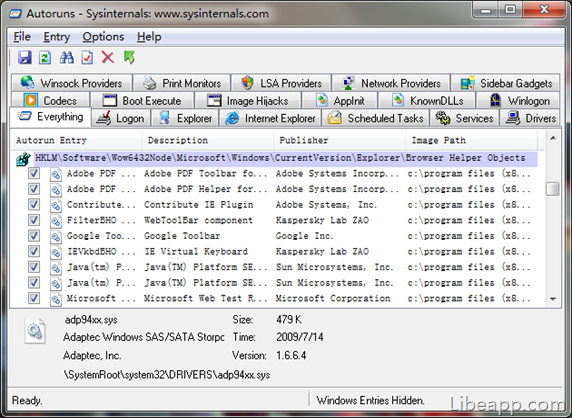Click the file icon beside FilterBHO entry
Screen dimensions: 572x418
(55, 221)
